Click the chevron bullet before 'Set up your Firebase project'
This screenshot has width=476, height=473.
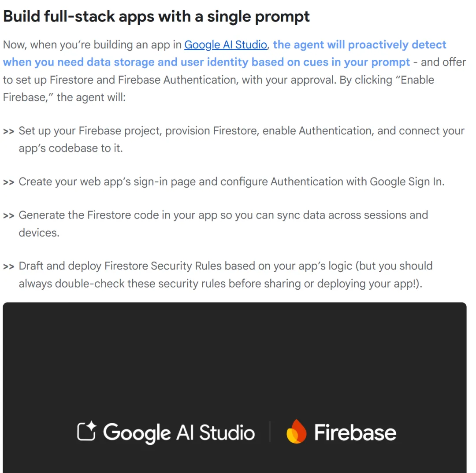[x=8, y=131]
